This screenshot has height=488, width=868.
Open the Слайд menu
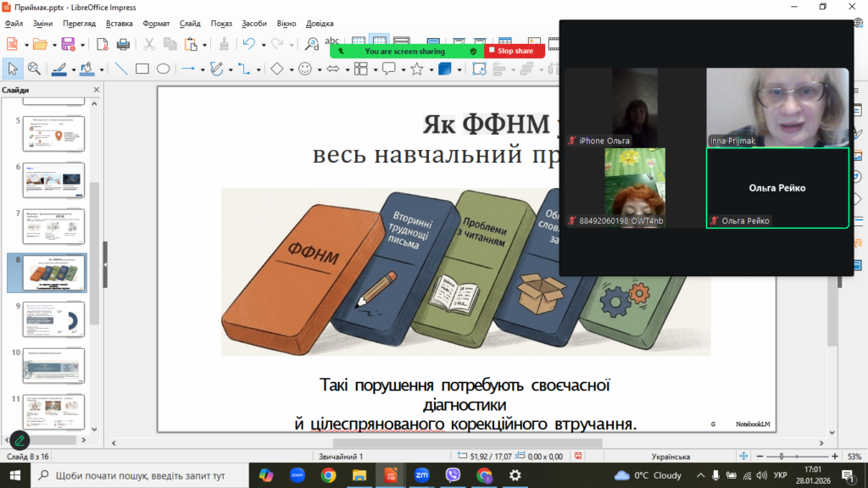[190, 24]
